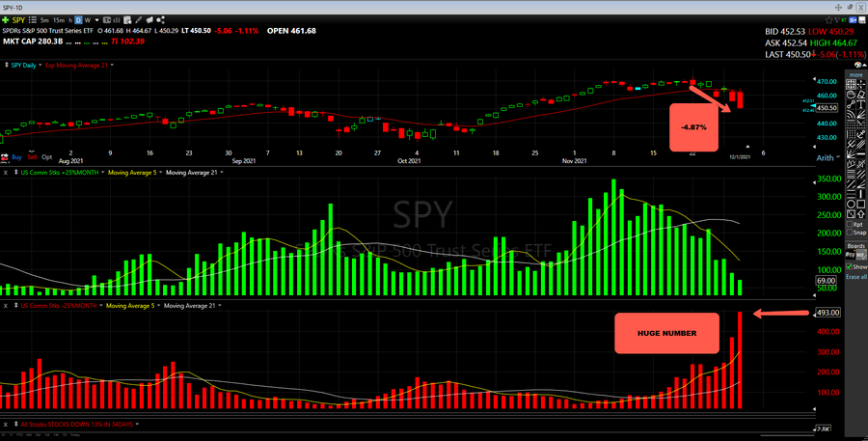The image size is (868, 441).
Task: Select the pointer grid drawing tool
Action: (851, 84)
